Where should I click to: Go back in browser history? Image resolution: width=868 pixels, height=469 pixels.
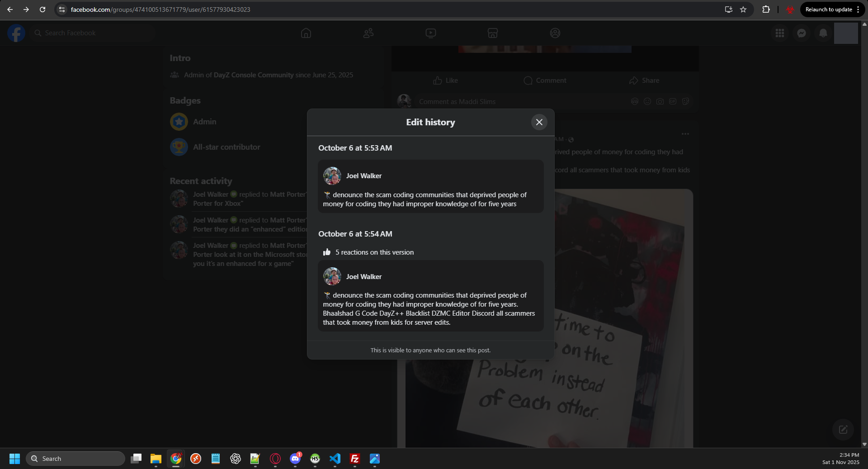coord(10,9)
